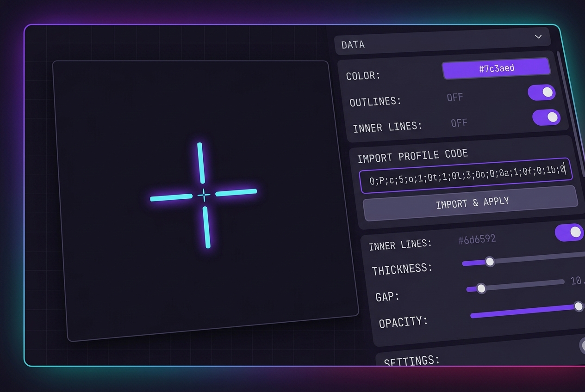Click the center of the crosshair preview
Viewport: 585px width, 392px height.
point(204,195)
